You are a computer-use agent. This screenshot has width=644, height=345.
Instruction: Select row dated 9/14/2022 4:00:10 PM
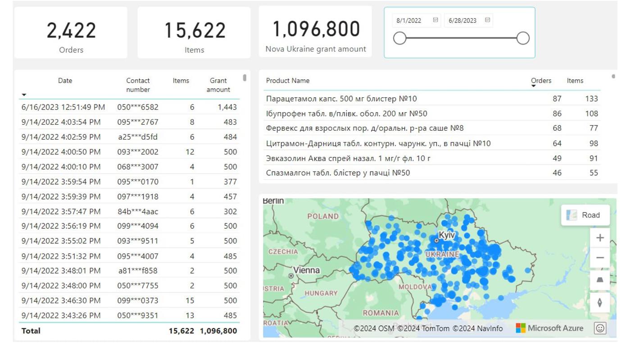[x=129, y=167]
